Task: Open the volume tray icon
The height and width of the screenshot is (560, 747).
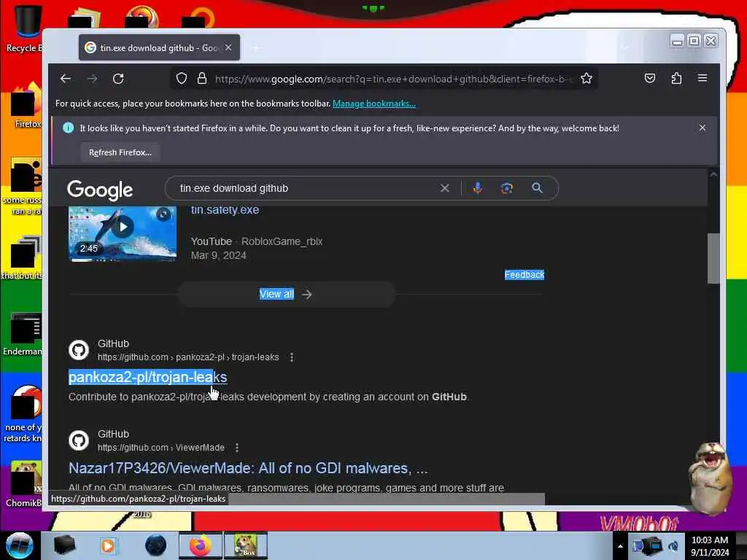Action: (x=673, y=546)
